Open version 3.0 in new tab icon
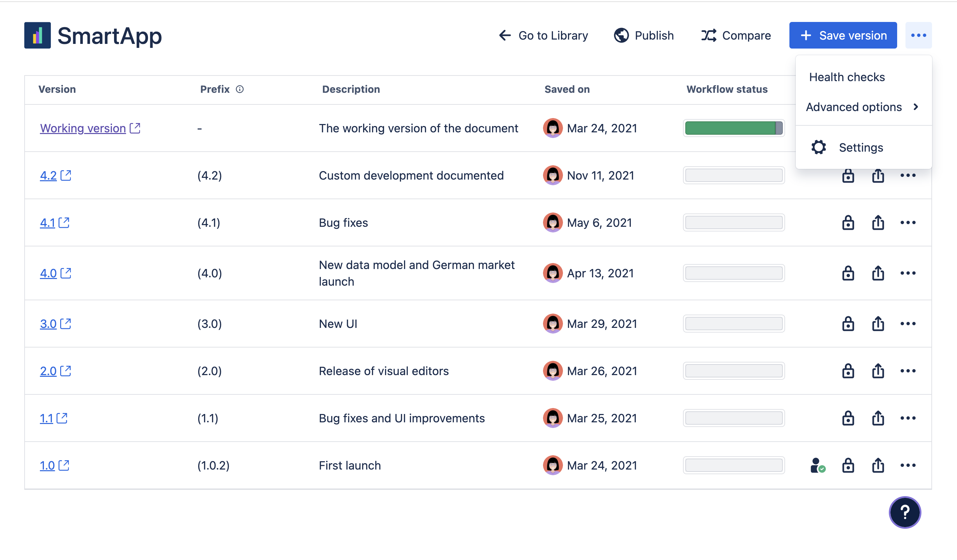Screen dimensions: 957x560 tap(66, 324)
